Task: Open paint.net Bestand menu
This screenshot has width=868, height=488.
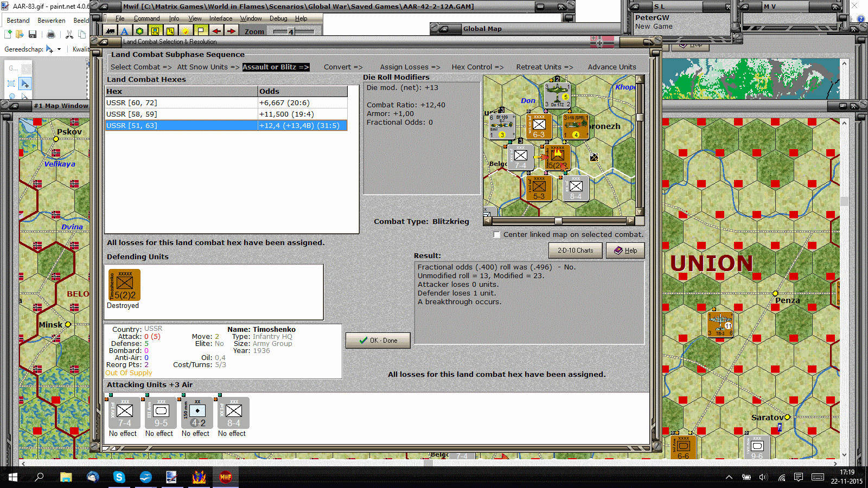Action: point(18,21)
